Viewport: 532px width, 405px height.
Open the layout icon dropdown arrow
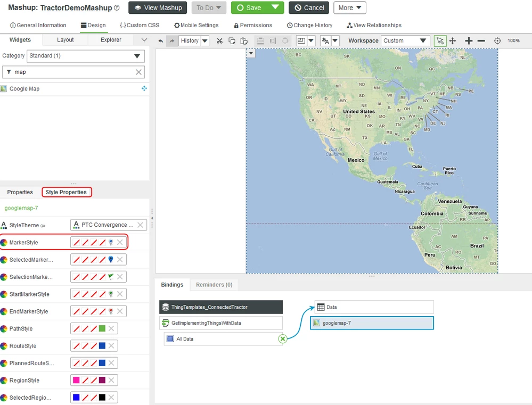[x=311, y=40]
